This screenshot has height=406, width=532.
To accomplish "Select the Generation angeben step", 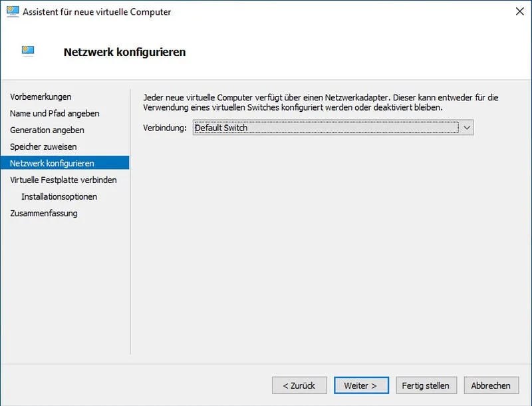I will pyautogui.click(x=49, y=130).
